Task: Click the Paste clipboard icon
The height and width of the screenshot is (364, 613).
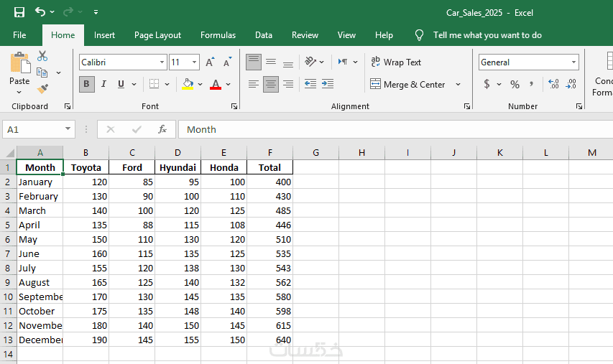Action: (x=20, y=62)
